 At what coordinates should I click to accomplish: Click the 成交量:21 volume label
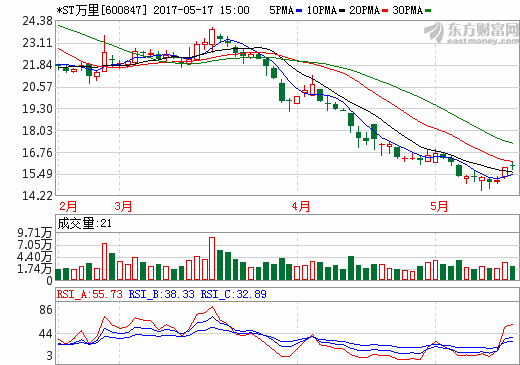[x=85, y=223]
